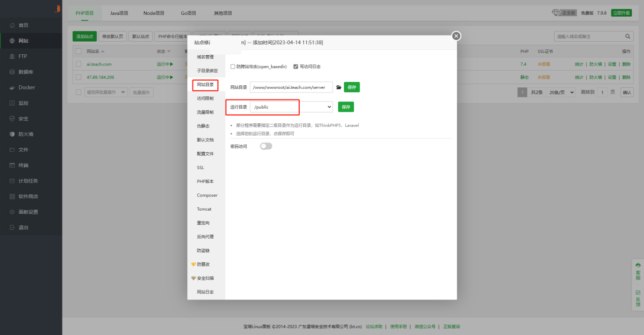Screen dimensions: 644x335
Task: Click the green Add Site button
Action: tap(85, 37)
